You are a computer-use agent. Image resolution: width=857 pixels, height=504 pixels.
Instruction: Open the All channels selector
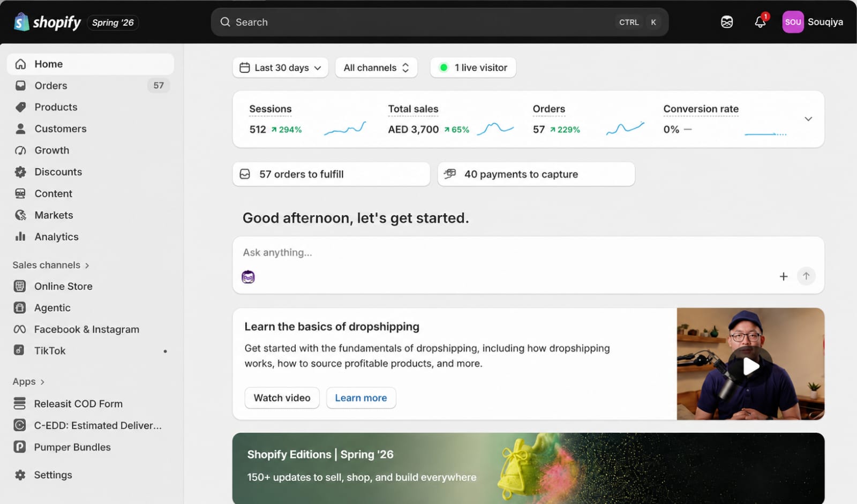point(376,67)
